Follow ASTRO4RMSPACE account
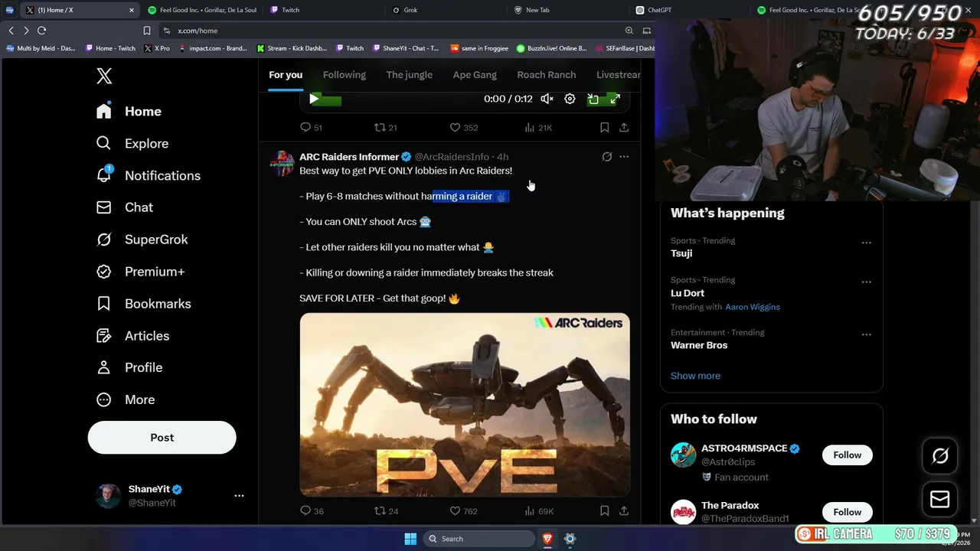Viewport: 980px width, 551px height. (847, 455)
